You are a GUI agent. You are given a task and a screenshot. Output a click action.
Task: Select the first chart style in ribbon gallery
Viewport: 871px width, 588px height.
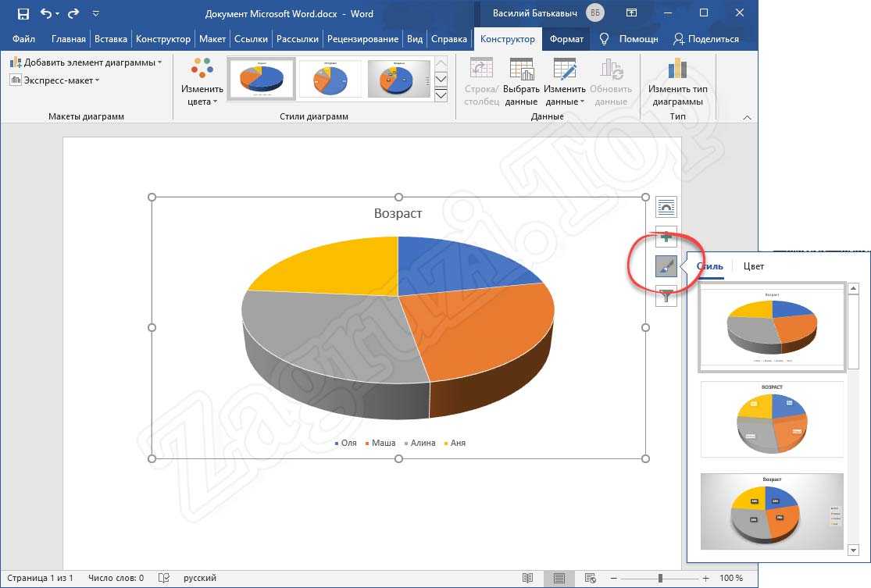tap(262, 79)
